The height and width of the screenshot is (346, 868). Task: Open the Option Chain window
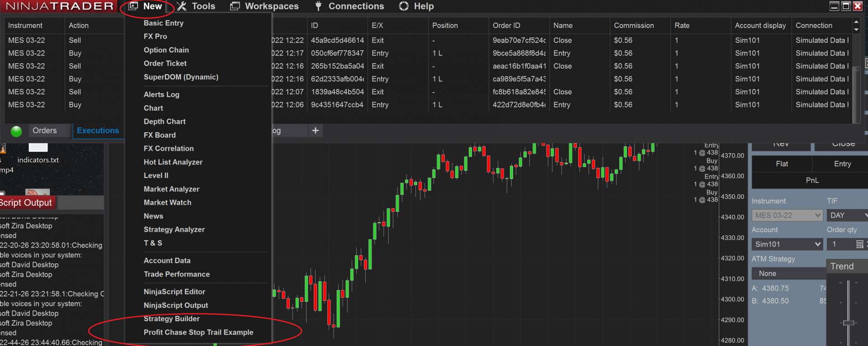[166, 50]
